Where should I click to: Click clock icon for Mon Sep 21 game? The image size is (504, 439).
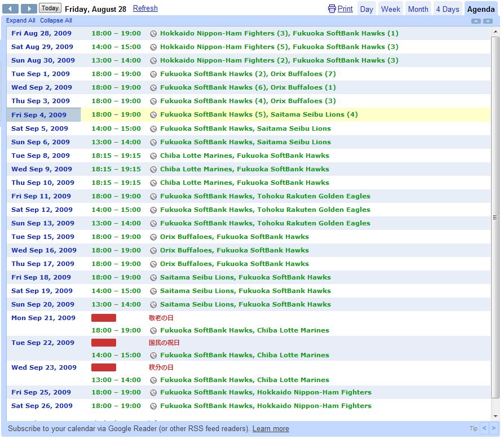pyautogui.click(x=154, y=330)
